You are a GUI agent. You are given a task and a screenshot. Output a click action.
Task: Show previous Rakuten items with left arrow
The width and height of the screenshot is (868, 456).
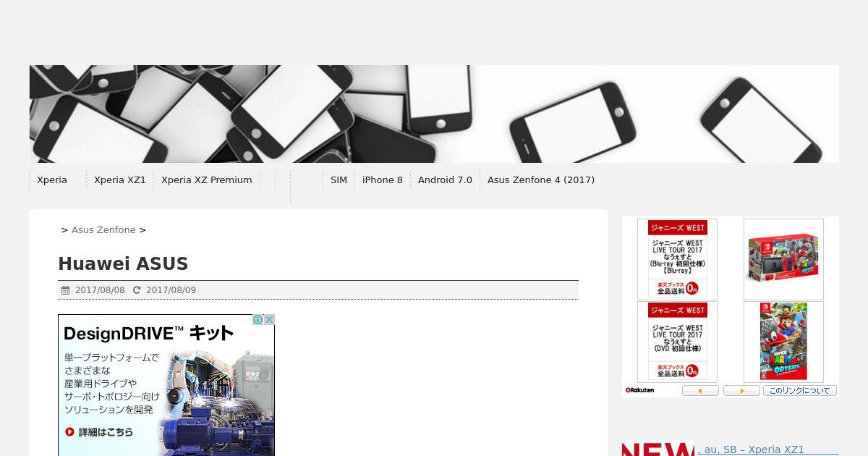pos(700,391)
